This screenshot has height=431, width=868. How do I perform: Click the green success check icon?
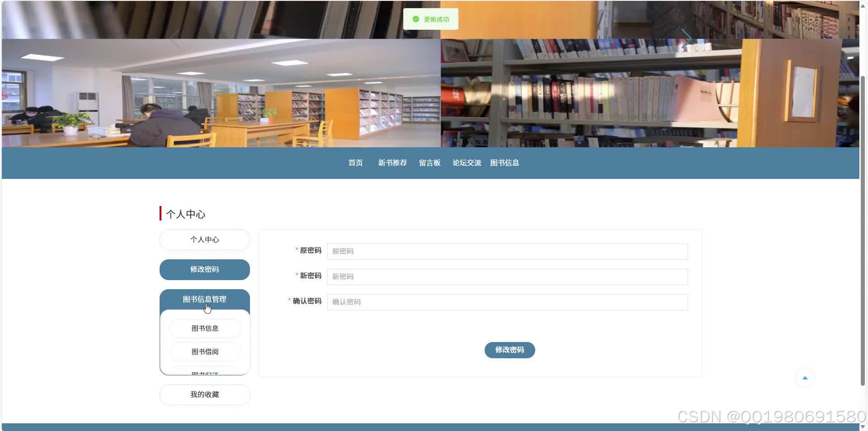[416, 19]
